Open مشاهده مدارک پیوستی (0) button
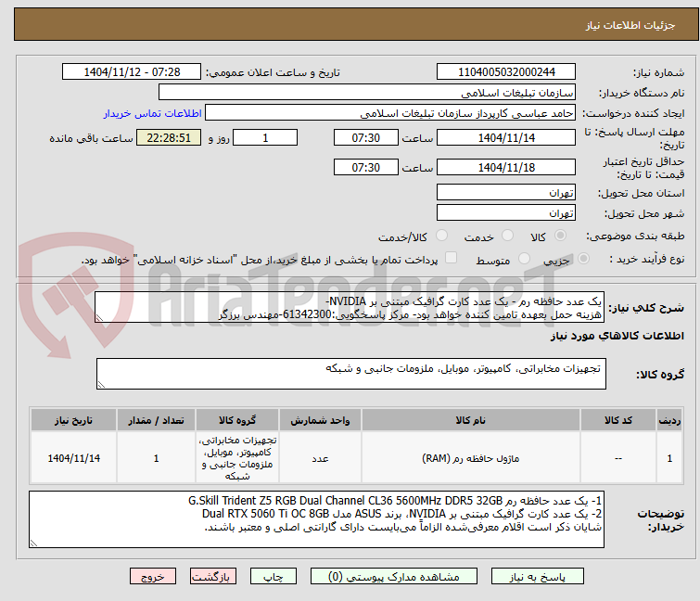700x601 pixels. coord(394,577)
